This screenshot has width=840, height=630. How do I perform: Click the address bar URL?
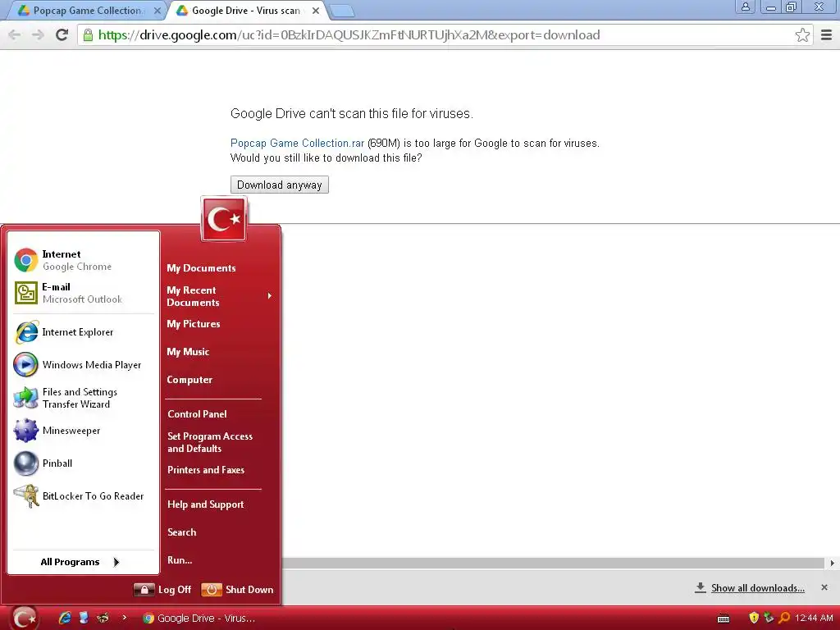(x=349, y=34)
